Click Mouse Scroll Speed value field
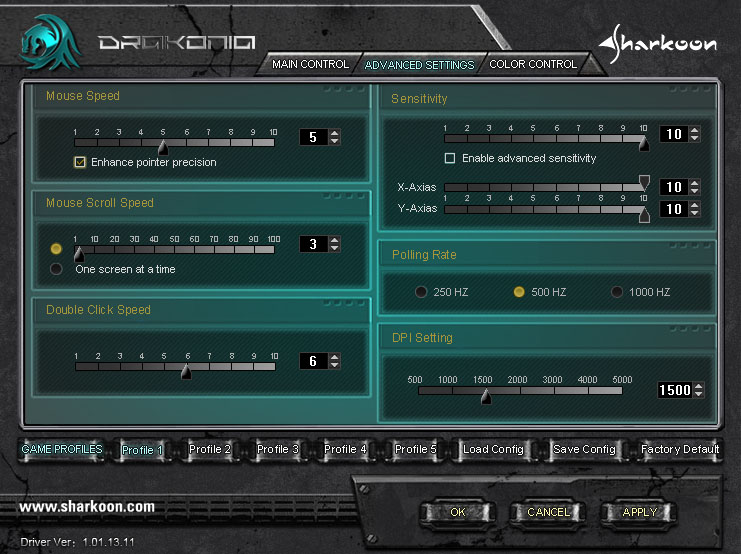The height and width of the screenshot is (554, 741). tap(314, 244)
